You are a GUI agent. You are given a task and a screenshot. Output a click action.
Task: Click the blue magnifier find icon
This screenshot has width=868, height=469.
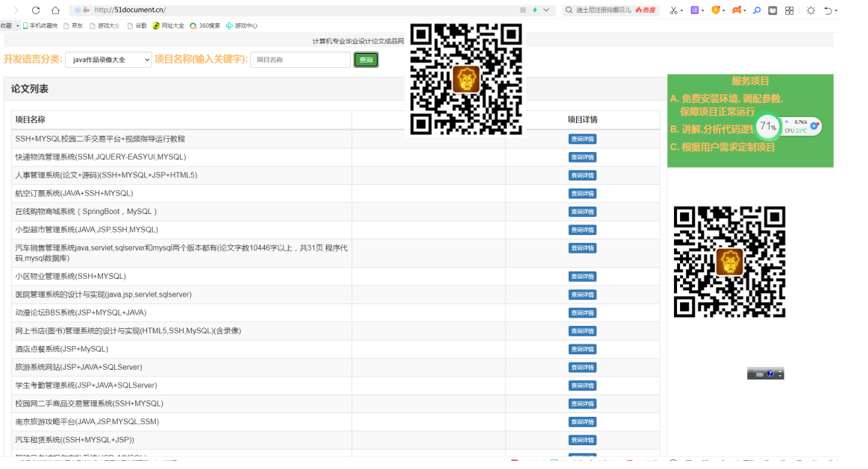click(757, 10)
